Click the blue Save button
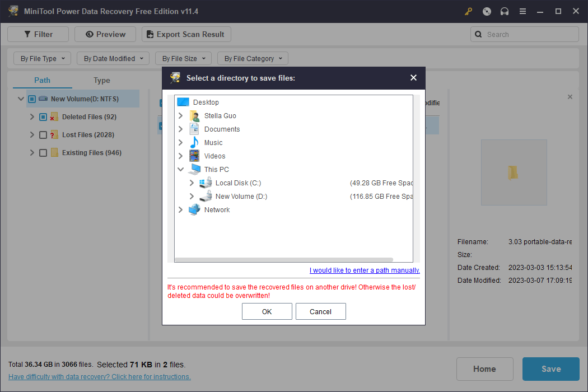588x392 pixels. 551,369
